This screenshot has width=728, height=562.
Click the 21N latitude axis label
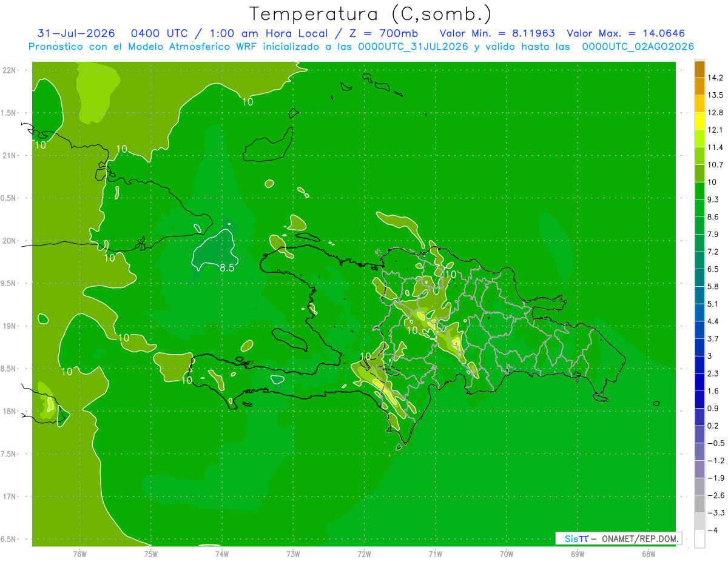[10, 156]
